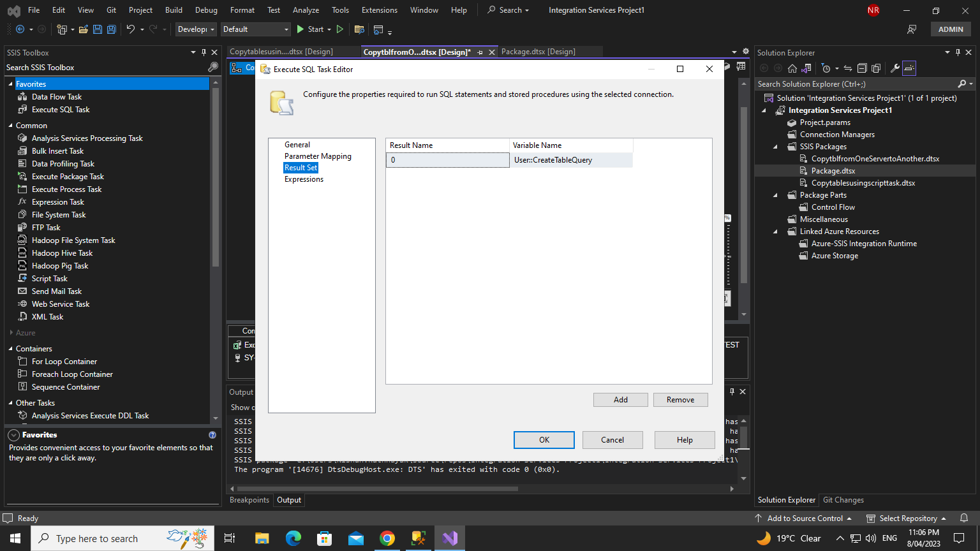Click the Properties wrench icon
Screen dimensions: 980x551
coord(895,68)
